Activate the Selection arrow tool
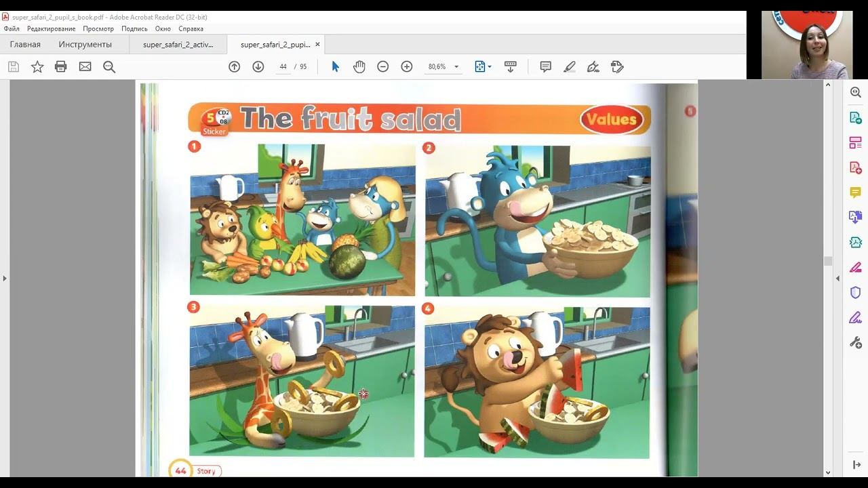 point(335,66)
